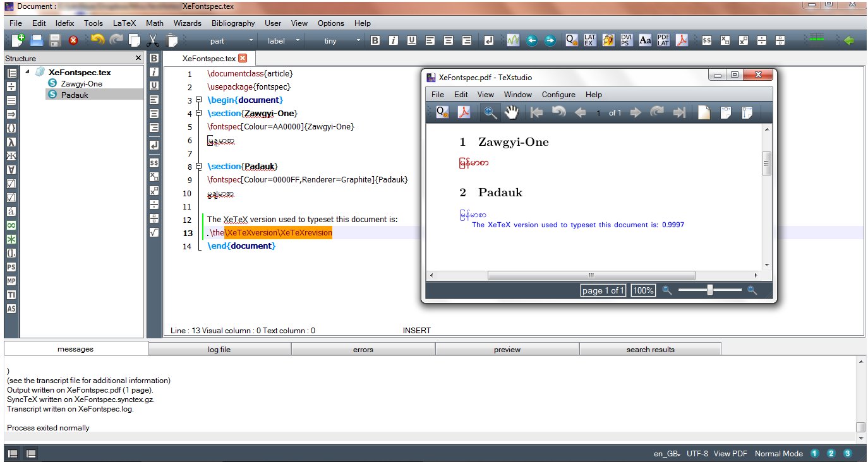Run the LaTeX compile icon
Viewport: 868px width, 462px height.
pos(590,40)
